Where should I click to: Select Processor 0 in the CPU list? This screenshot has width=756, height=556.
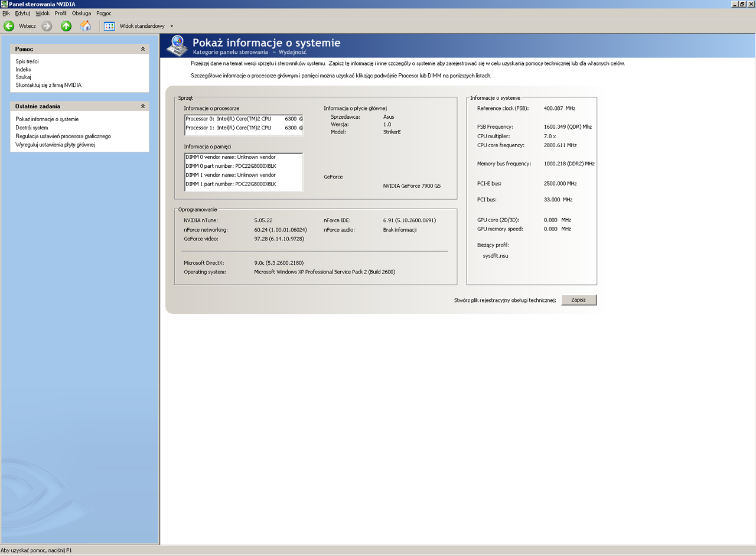(x=243, y=119)
